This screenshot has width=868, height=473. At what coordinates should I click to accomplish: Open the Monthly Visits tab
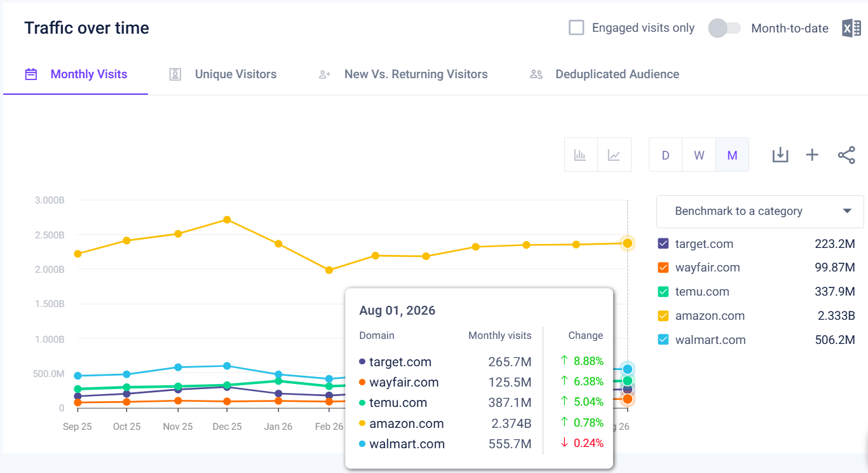76,74
